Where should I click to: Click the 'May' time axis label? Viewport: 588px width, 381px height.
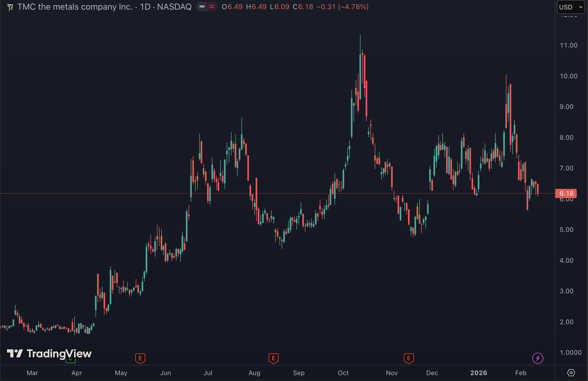click(x=121, y=373)
